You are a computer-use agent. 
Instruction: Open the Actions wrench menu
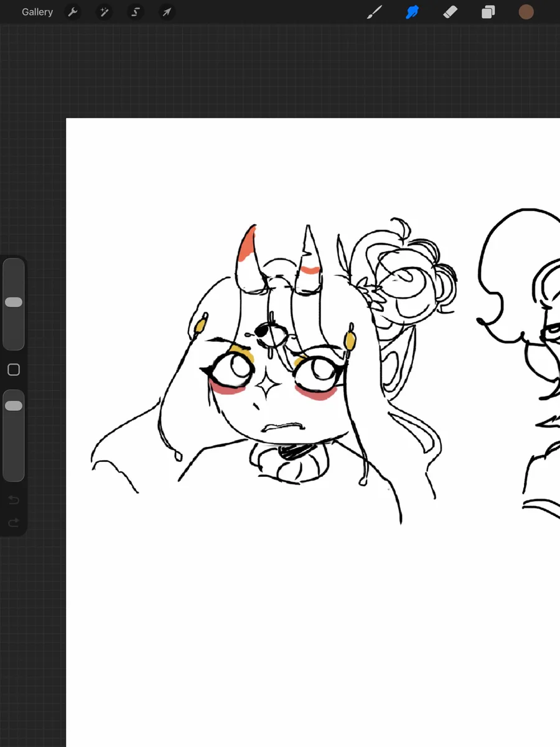(x=73, y=12)
